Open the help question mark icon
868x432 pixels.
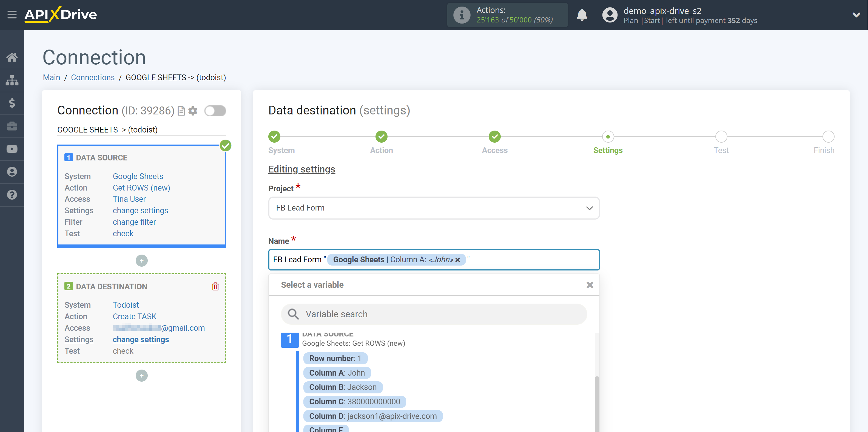coord(12,195)
